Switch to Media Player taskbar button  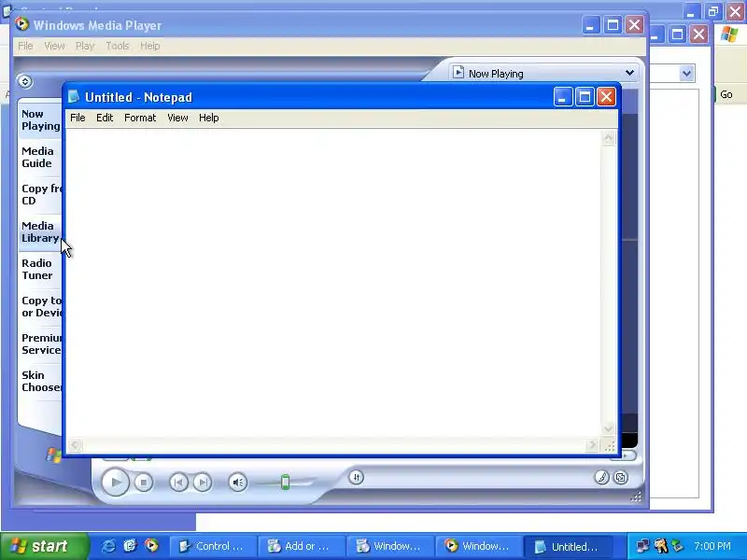click(x=478, y=546)
